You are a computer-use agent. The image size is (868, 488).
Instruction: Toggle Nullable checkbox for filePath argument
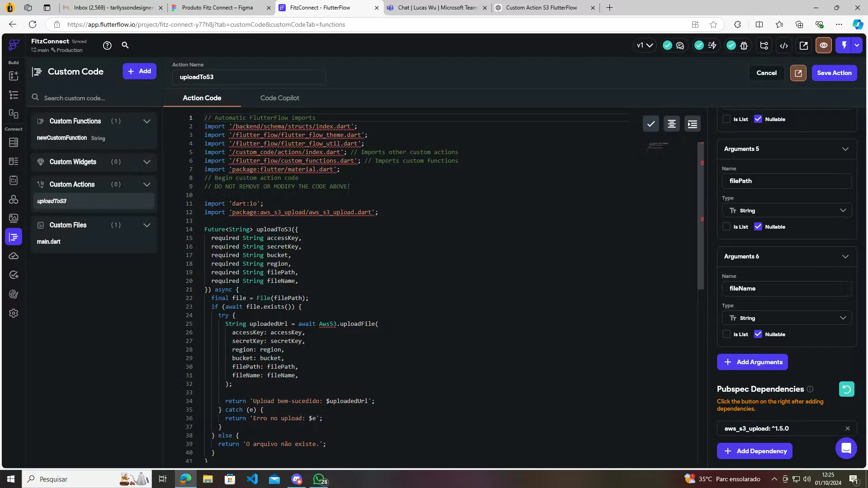pos(758,227)
